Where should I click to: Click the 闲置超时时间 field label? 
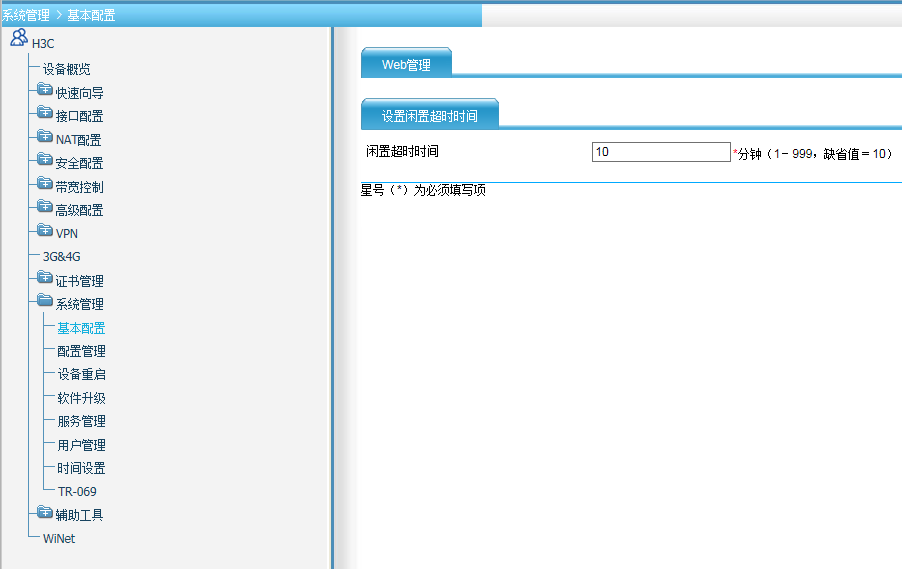[x=403, y=151]
